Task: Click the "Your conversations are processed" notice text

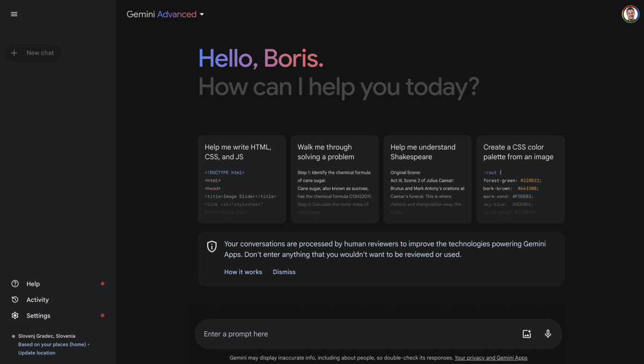Action: (x=385, y=249)
